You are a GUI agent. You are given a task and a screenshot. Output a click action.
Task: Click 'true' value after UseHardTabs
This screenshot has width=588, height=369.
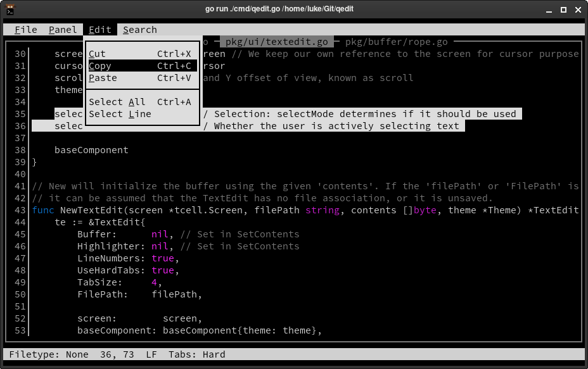click(163, 270)
